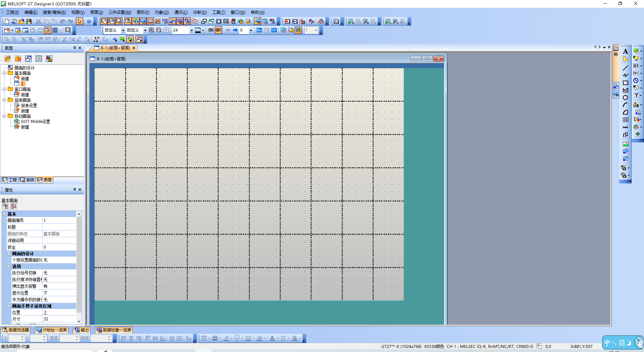The width and height of the screenshot is (644, 352).
Task: Toggle device display with Dev button
Action: point(259,30)
